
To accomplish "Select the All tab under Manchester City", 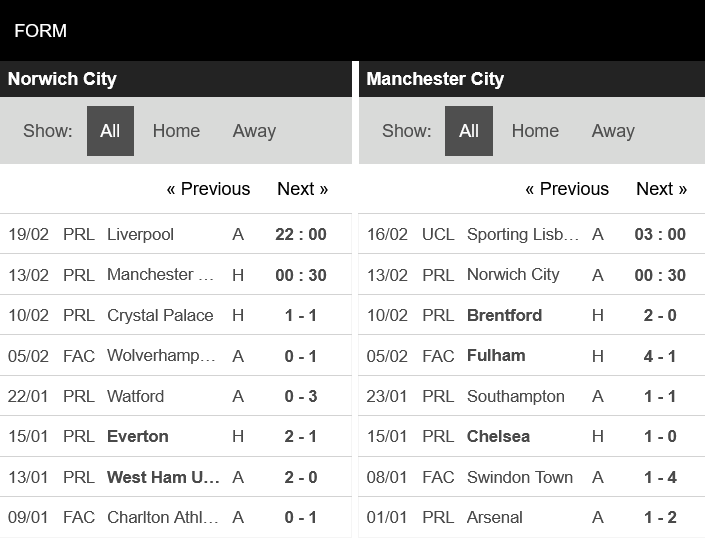I will click(x=469, y=131).
